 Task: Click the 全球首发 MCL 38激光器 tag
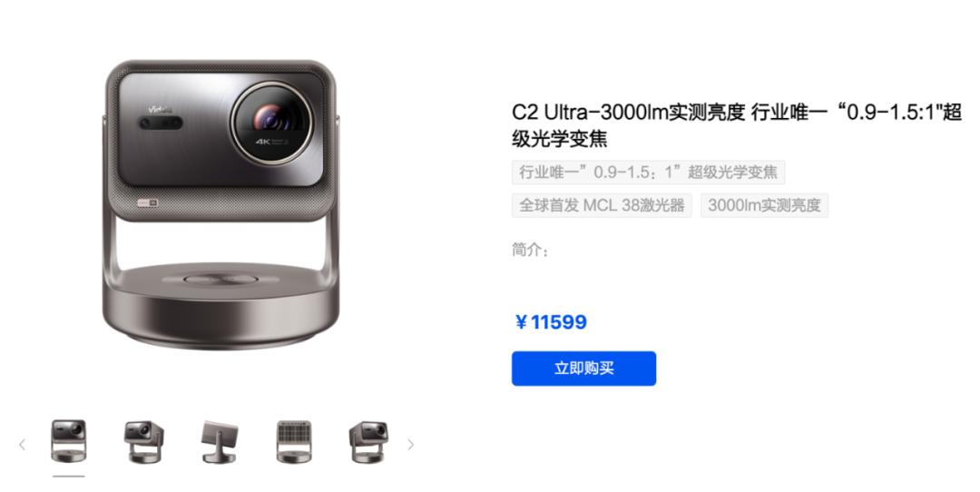click(x=602, y=205)
